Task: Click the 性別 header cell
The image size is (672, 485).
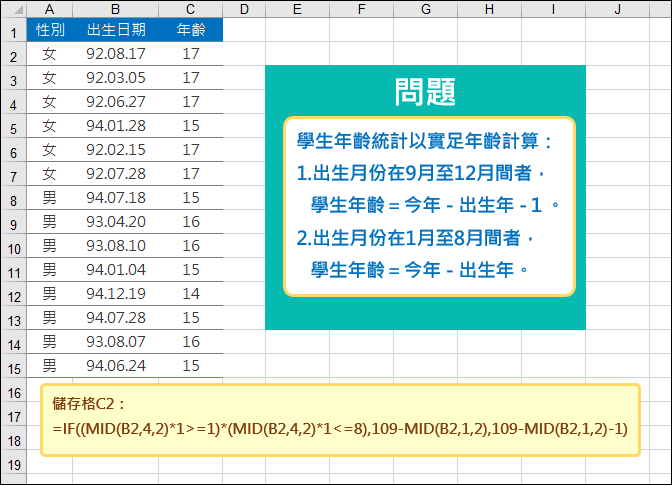Action: (x=49, y=30)
